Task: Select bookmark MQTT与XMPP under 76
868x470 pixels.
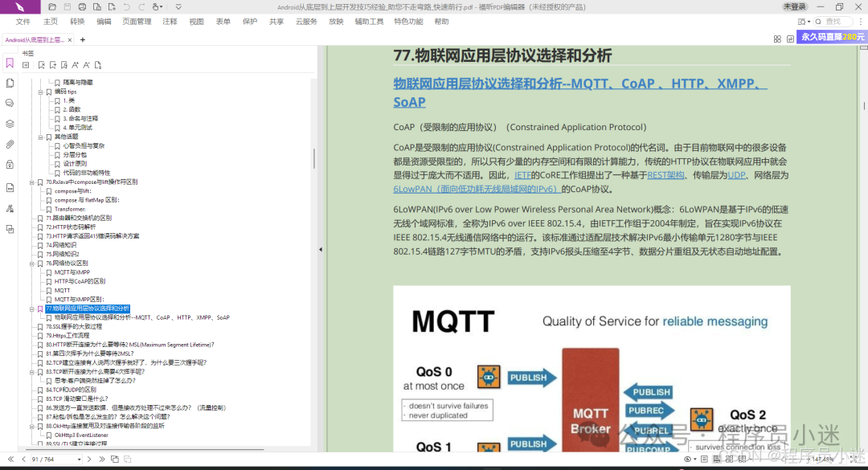Action: click(x=72, y=272)
